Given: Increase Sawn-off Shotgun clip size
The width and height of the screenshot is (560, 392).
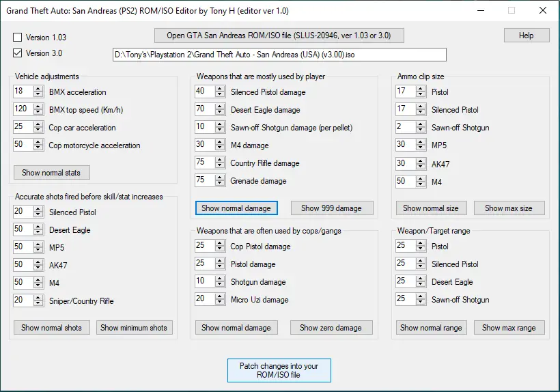Looking at the screenshot, I should [421, 124].
